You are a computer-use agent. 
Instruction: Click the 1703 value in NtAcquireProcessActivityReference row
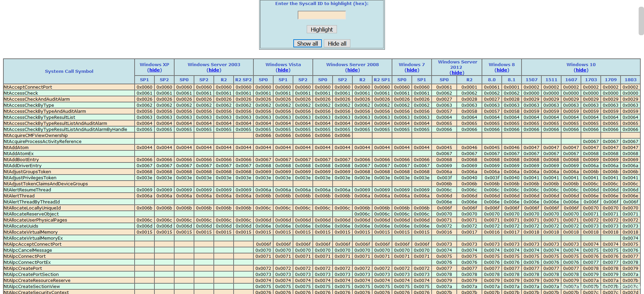[591, 142]
